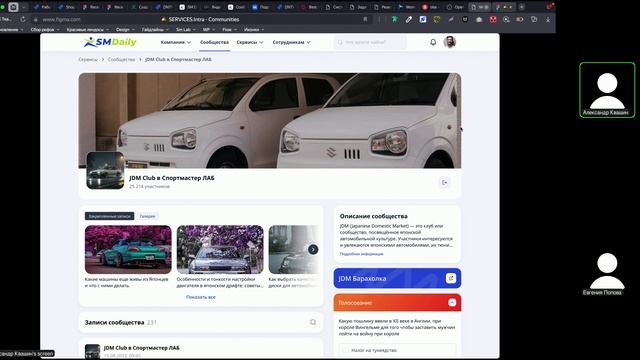
Task: Open the silver car pinned post thumbnail
Action: (x=220, y=249)
